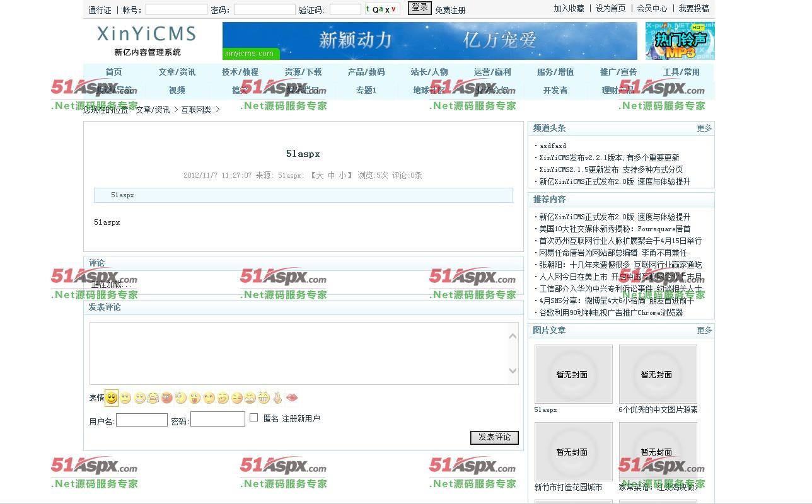Click the comment box scroll-up arrow

[513, 336]
